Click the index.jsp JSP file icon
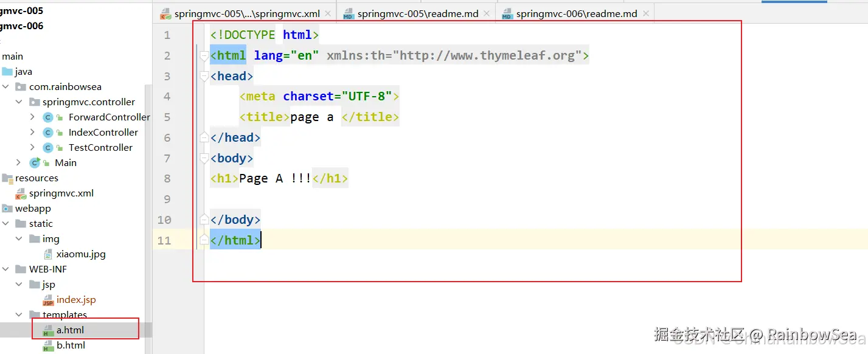868x354 pixels. [48, 300]
